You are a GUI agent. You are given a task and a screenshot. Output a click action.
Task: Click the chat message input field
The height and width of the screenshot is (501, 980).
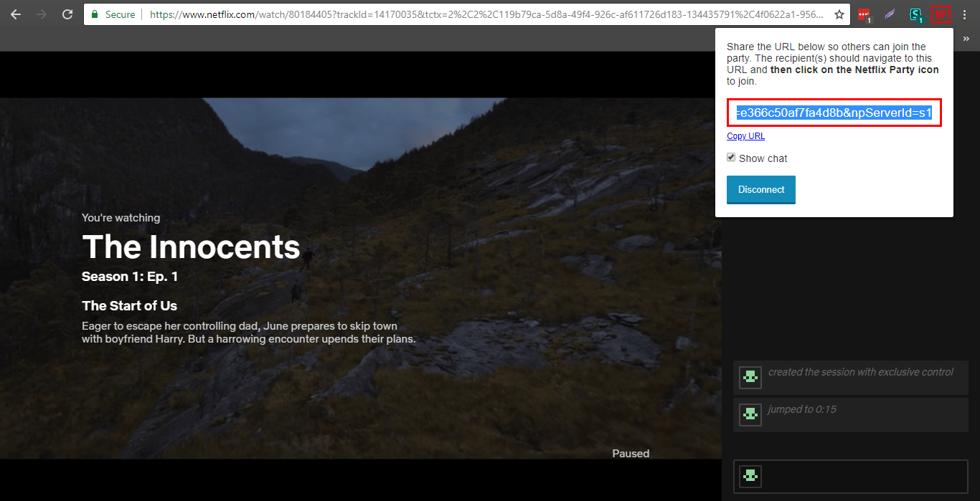point(850,477)
